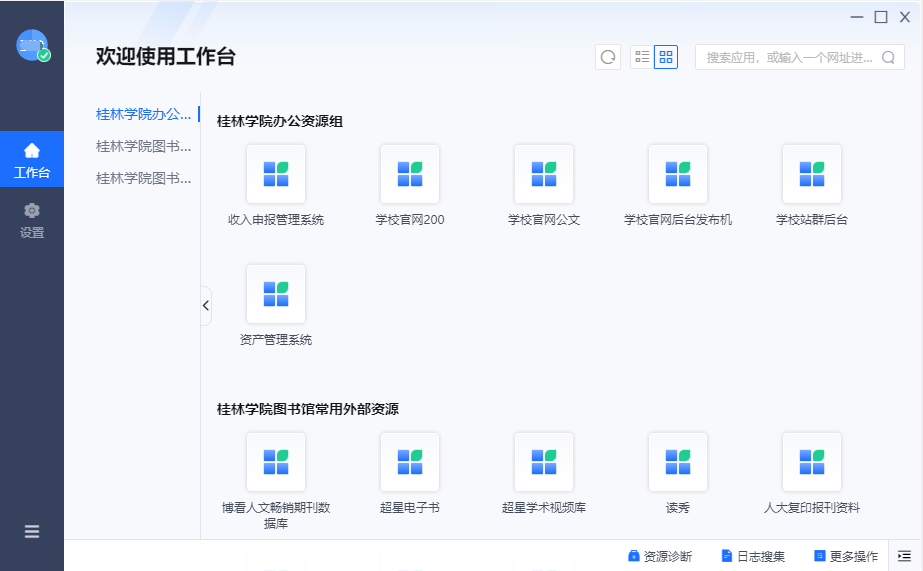Click the 资源诊断 button

(659, 556)
